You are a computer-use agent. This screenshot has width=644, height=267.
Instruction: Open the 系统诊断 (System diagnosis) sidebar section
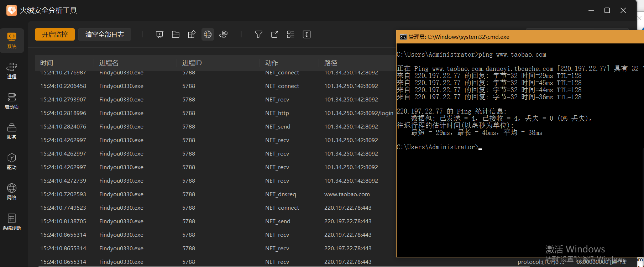12,222
